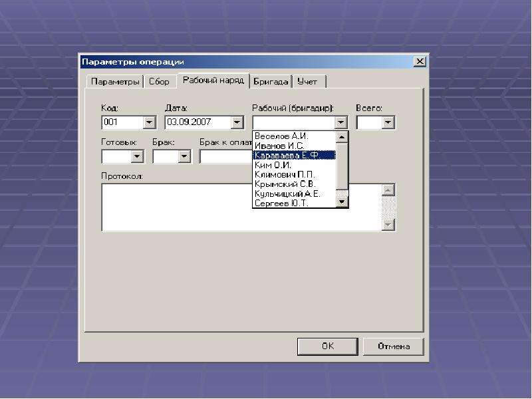Open the Сбор tab
The image size is (532, 399).
(159, 82)
